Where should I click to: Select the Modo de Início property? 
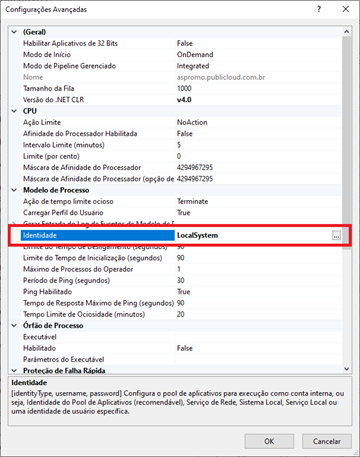click(47, 55)
